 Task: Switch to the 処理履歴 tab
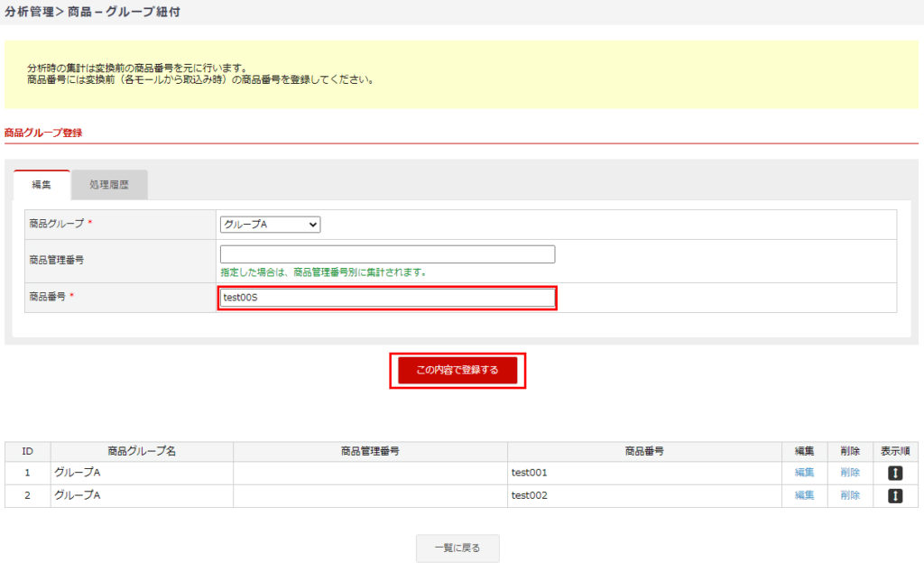click(x=109, y=185)
